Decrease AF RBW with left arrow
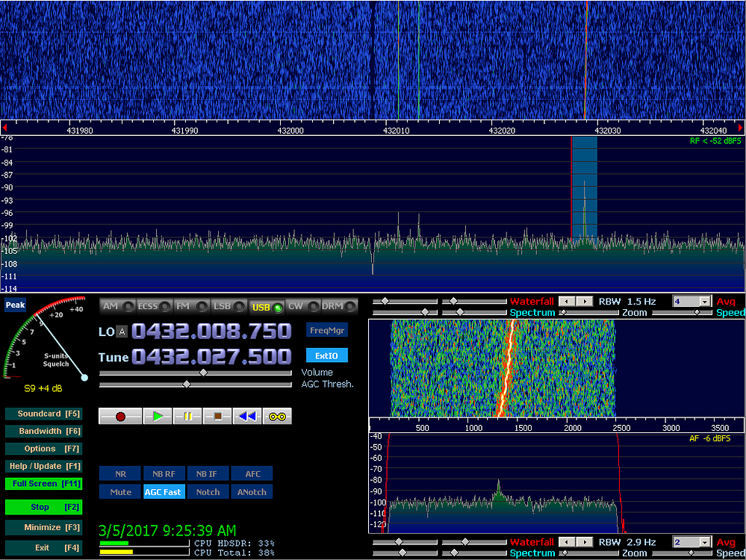 [x=567, y=542]
